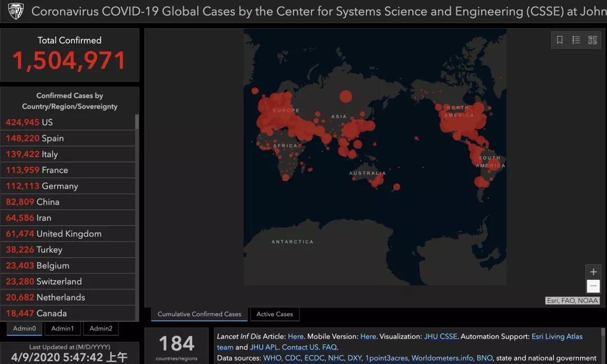
Task: Select the Cumulative Confirmed Cases tab
Action: (x=199, y=314)
